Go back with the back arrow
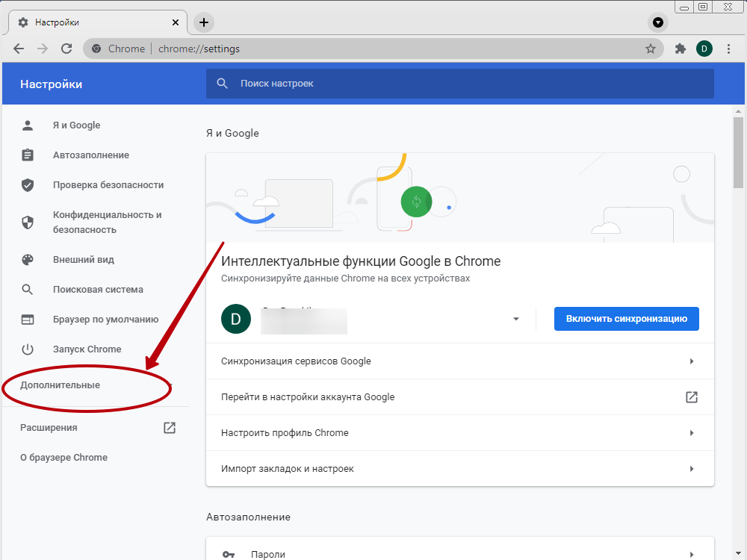This screenshot has height=560, width=747. coord(19,49)
